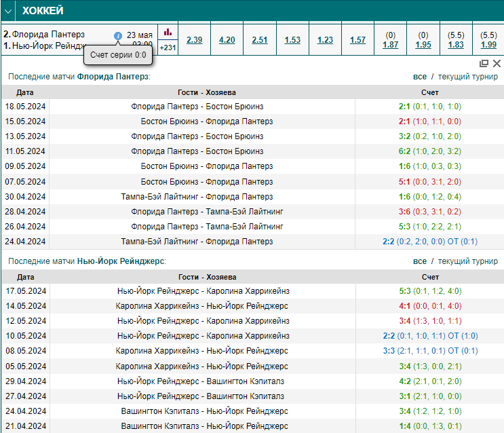Image resolution: width=504 pixels, height=433 pixels.
Task: Show 'текущий турнир' for Нью-Йорк Рейнджерс
Action: tap(467, 261)
